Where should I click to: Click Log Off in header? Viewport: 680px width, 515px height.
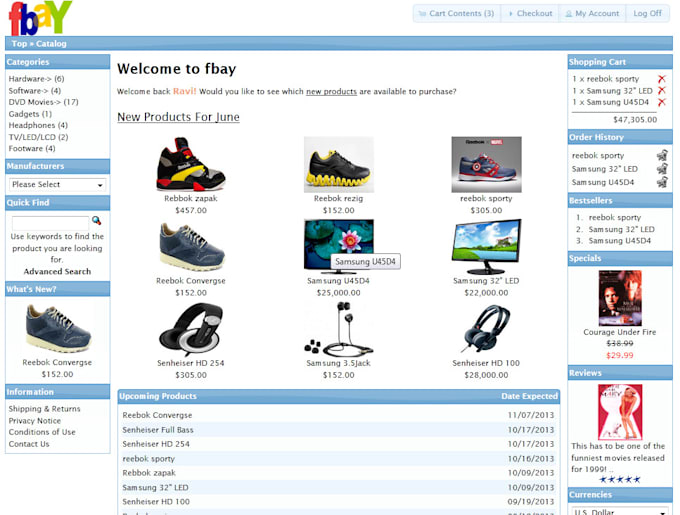[x=647, y=13]
